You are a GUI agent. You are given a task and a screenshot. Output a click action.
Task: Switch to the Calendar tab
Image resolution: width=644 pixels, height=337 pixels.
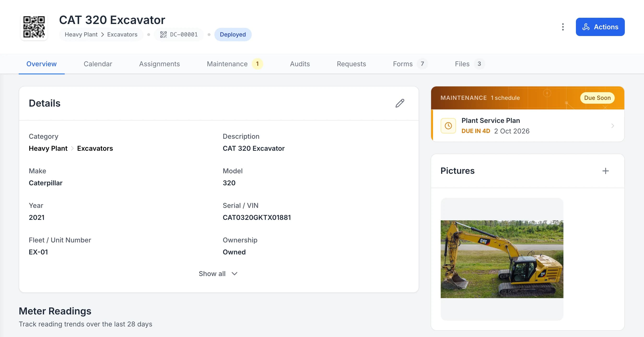pyautogui.click(x=98, y=64)
